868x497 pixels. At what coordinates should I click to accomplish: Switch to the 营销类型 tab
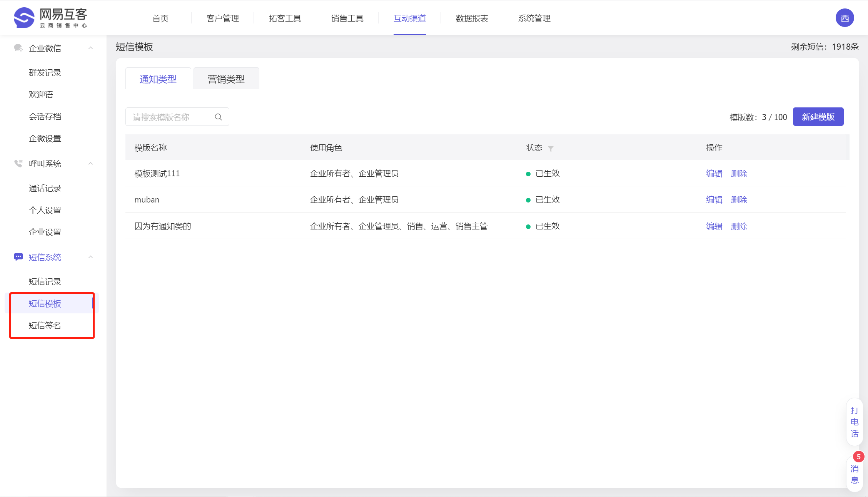tap(226, 79)
